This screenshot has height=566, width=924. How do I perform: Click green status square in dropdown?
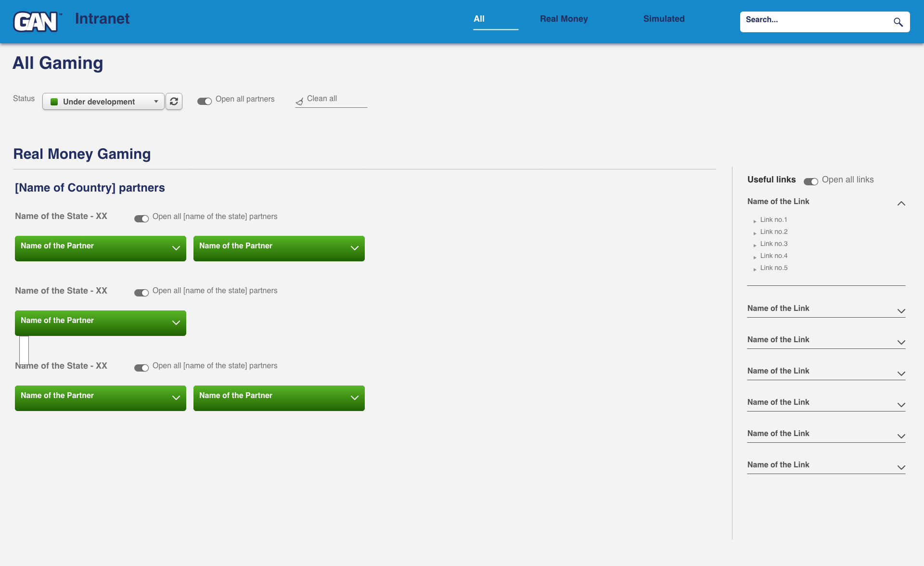tap(54, 102)
